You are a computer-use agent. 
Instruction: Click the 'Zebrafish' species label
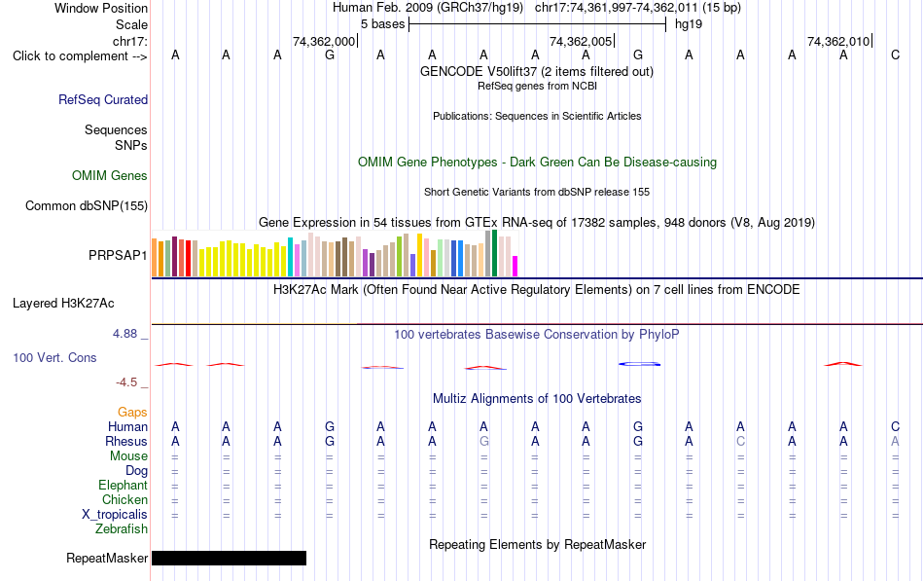122,528
